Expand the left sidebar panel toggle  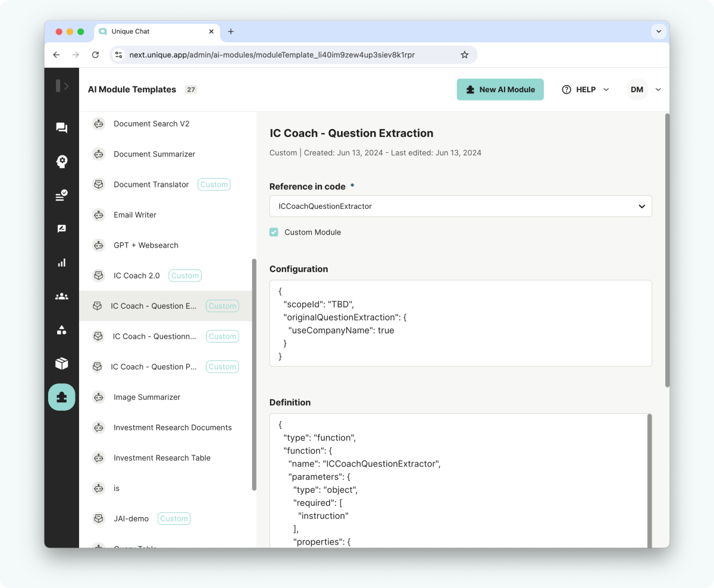(x=62, y=86)
